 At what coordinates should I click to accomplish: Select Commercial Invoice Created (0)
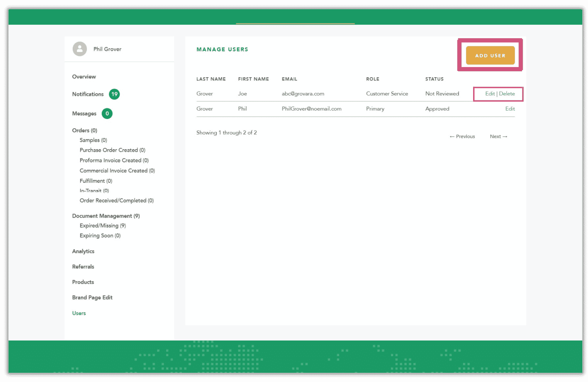point(117,171)
